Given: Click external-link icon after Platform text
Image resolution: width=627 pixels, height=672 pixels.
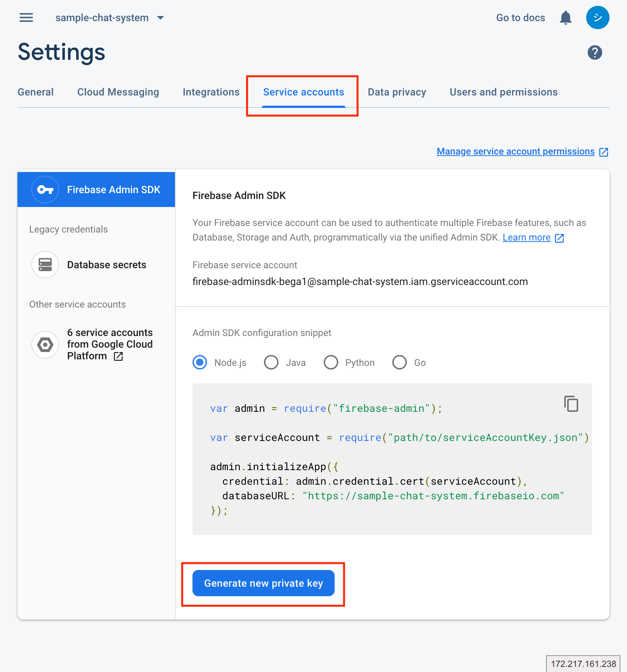Looking at the screenshot, I should 118,356.
